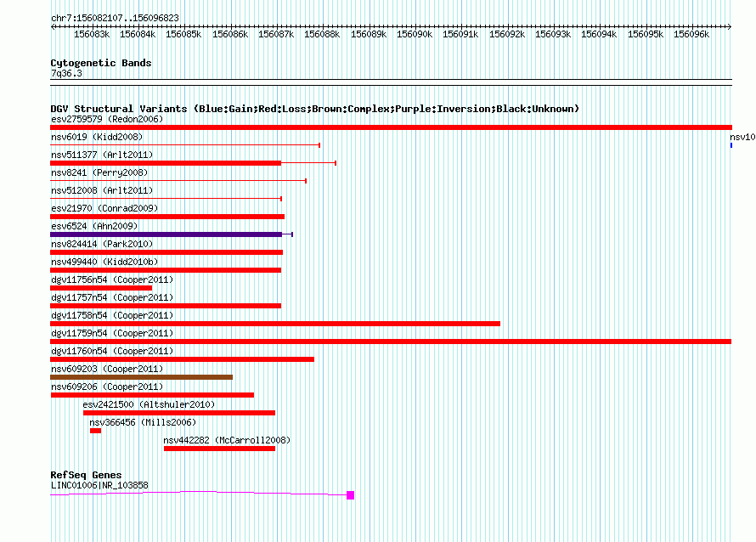Click the nsv6019 thin line end tick
The width and height of the screenshot is (756, 542).
click(x=319, y=145)
